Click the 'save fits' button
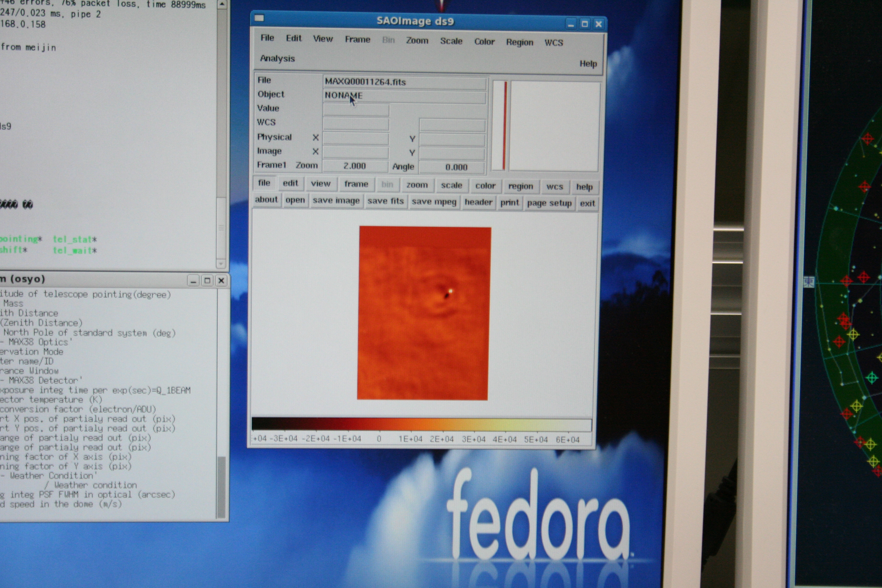This screenshot has width=882, height=588. [x=386, y=201]
